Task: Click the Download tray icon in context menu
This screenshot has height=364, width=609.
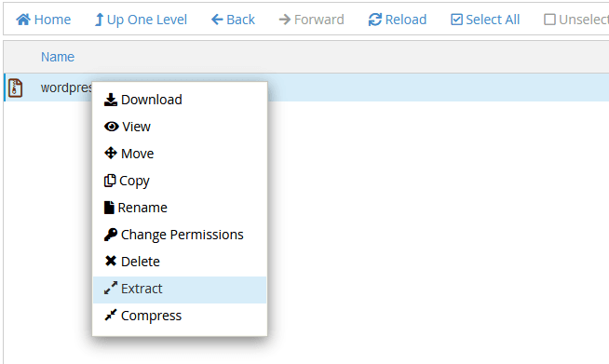Action: (111, 100)
